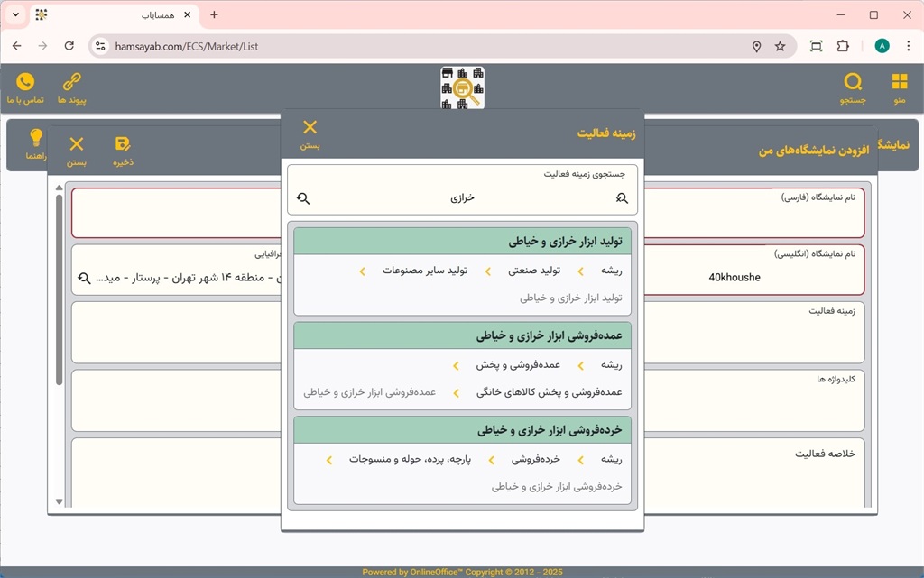Open Chrome extensions puzzle icon
The width and height of the screenshot is (924, 578).
[x=843, y=46]
